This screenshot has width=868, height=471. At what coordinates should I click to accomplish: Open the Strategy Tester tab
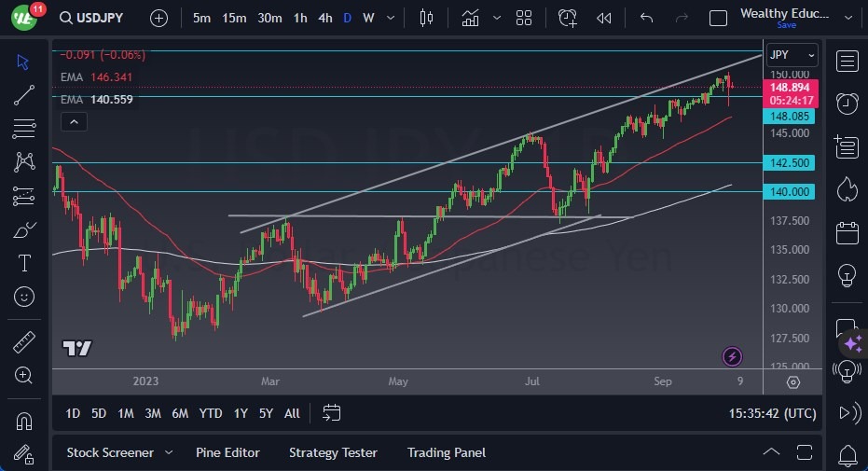[333, 452]
